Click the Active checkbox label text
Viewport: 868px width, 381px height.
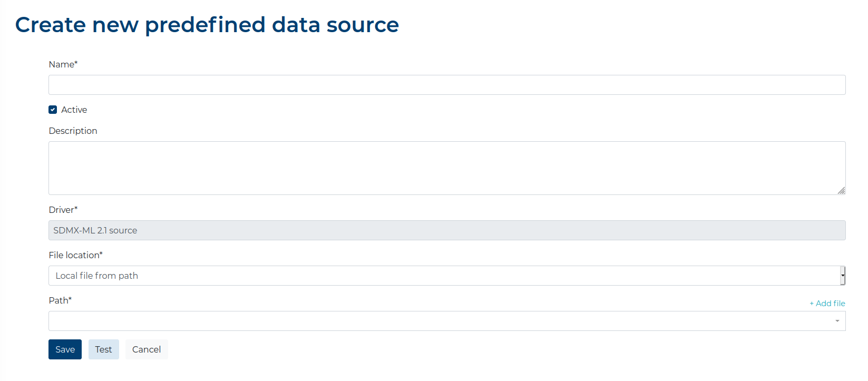pos(74,110)
